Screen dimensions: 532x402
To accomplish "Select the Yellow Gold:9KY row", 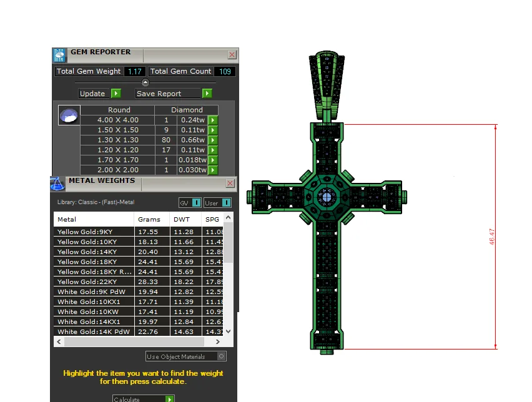I will pos(139,232).
